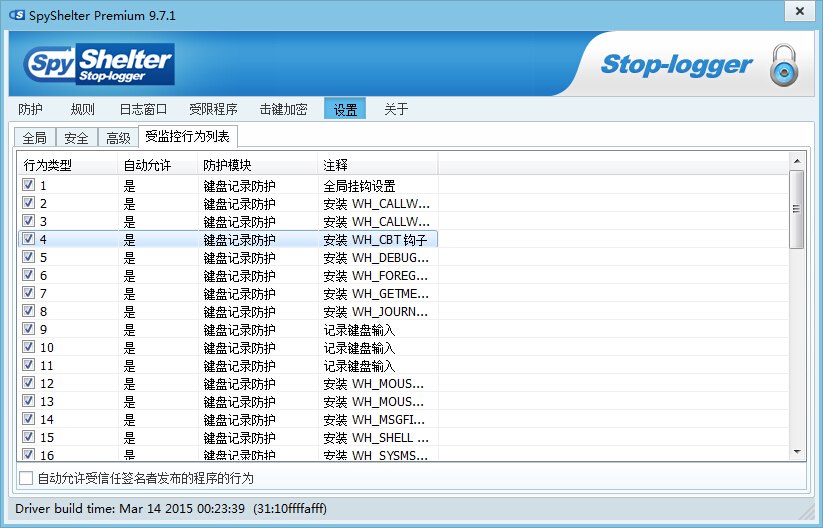Viewport: 823px width, 528px height.
Task: Select the 安装 WH_CBT 钩子 comment cell
Action: (375, 240)
